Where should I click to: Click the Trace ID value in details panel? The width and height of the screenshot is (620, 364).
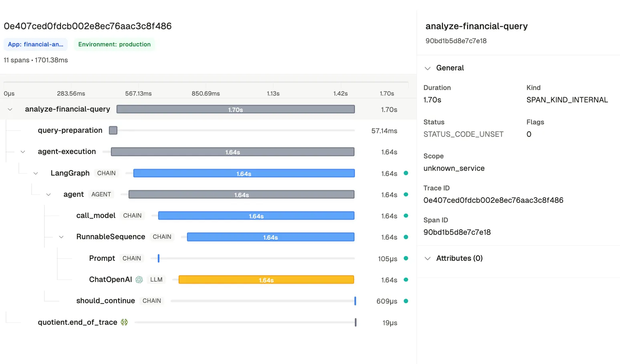click(493, 200)
